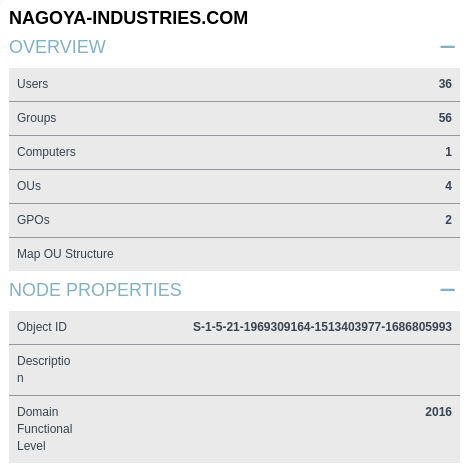
Task: Click the Computers count 1
Action: click(x=449, y=152)
